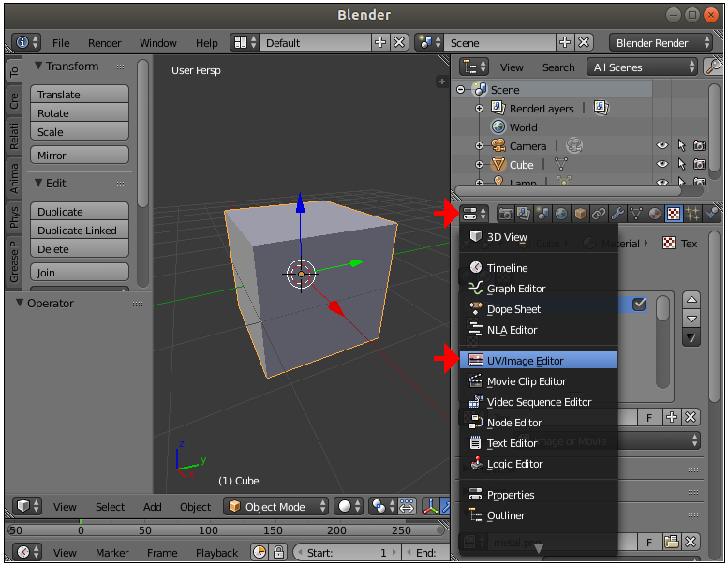Click the Scale button

pyautogui.click(x=80, y=131)
